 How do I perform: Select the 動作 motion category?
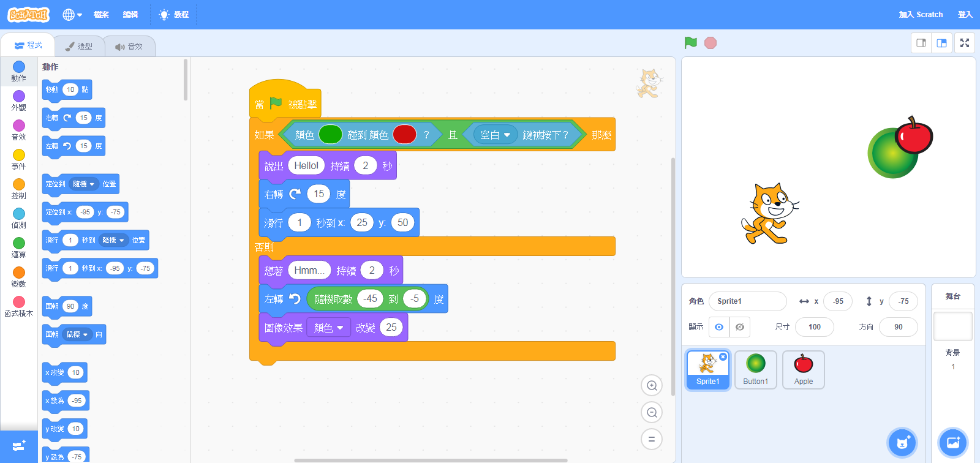tap(19, 71)
